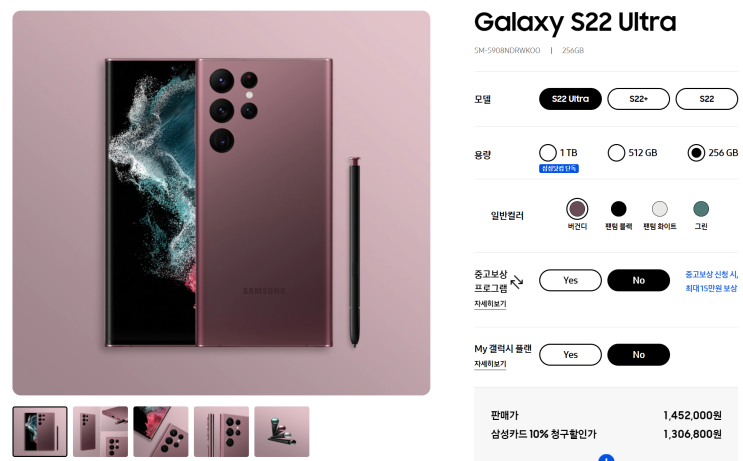Image resolution: width=743 pixels, height=461 pixels.
Task: Choose the S22 Ultra model tab
Action: (x=571, y=99)
